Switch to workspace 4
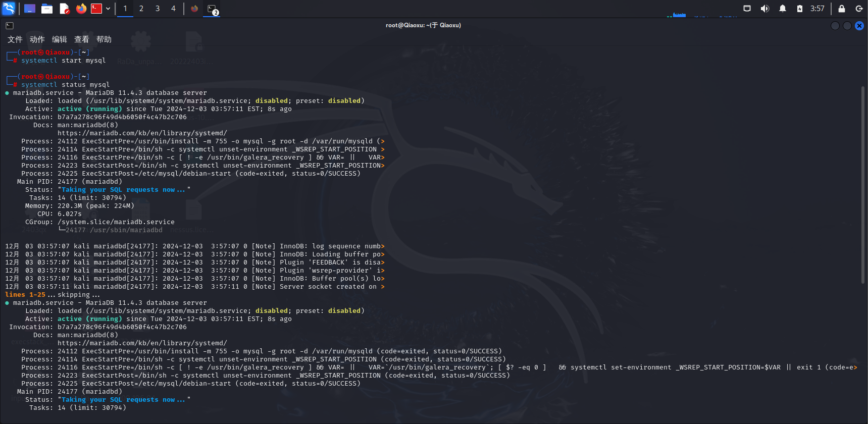The image size is (868, 424). pyautogui.click(x=173, y=9)
